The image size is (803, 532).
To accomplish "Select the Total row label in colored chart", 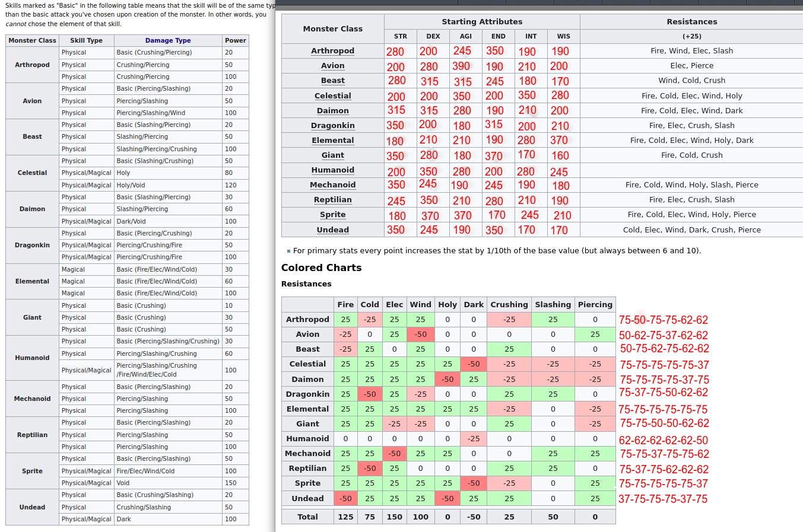I will (307, 517).
